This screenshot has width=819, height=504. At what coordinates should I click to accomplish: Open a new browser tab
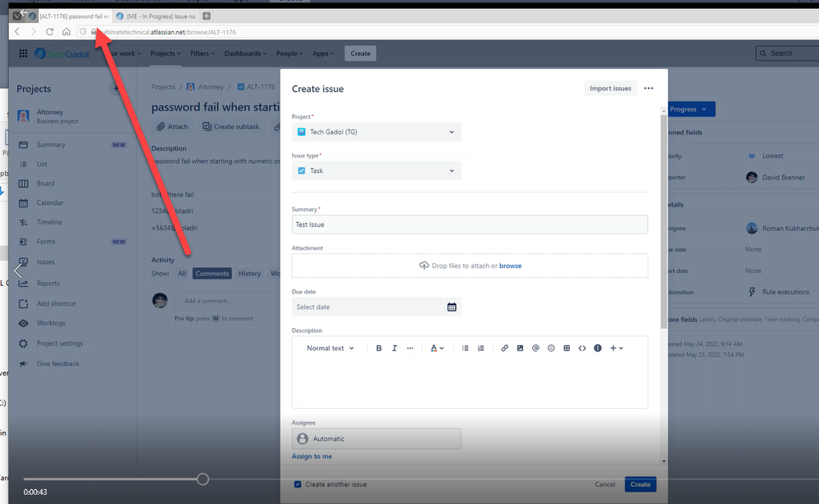tap(207, 16)
